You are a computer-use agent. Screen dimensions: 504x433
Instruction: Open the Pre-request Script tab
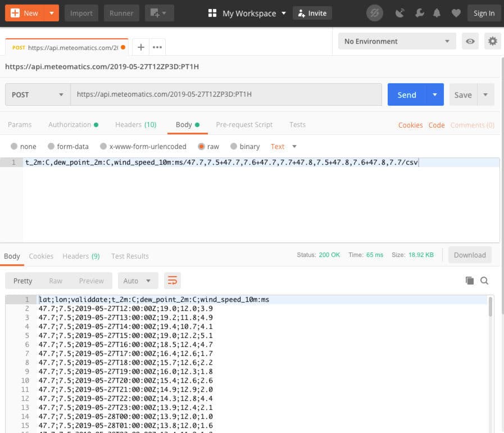pos(244,124)
